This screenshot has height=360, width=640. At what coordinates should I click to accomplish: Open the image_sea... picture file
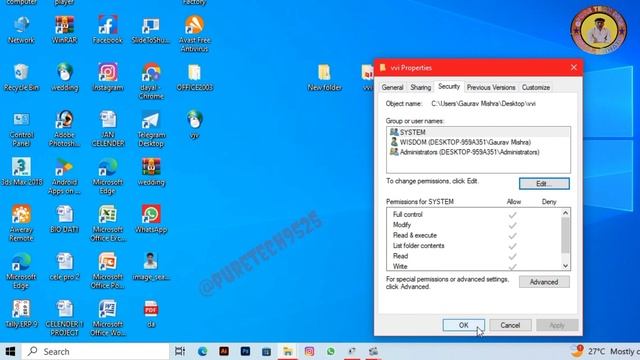pyautogui.click(x=151, y=267)
